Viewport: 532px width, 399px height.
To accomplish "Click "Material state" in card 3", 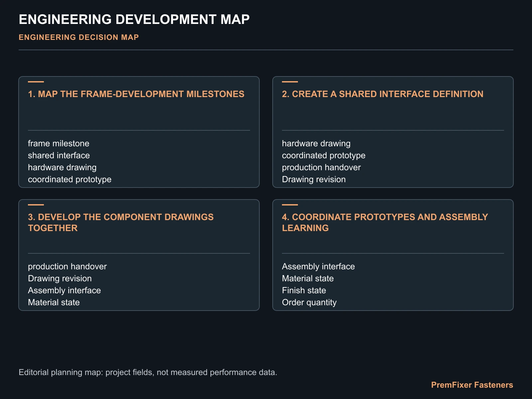I will point(54,302).
